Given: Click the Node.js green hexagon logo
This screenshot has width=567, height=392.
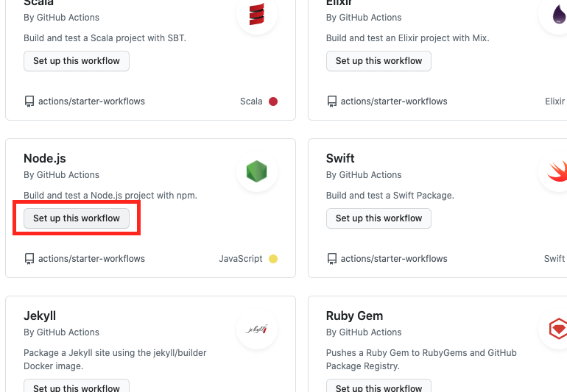Looking at the screenshot, I should coord(256,172).
